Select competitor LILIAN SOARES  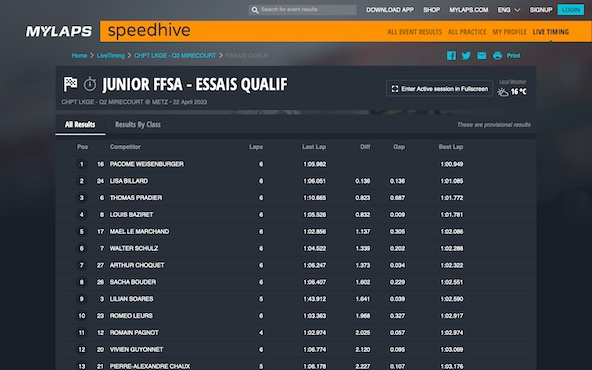pyautogui.click(x=131, y=299)
